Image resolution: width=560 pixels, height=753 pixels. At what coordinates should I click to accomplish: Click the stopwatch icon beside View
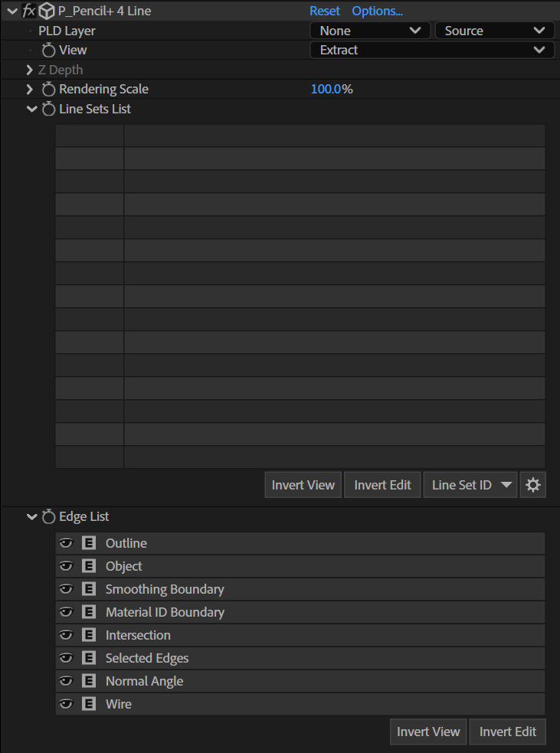coord(48,50)
